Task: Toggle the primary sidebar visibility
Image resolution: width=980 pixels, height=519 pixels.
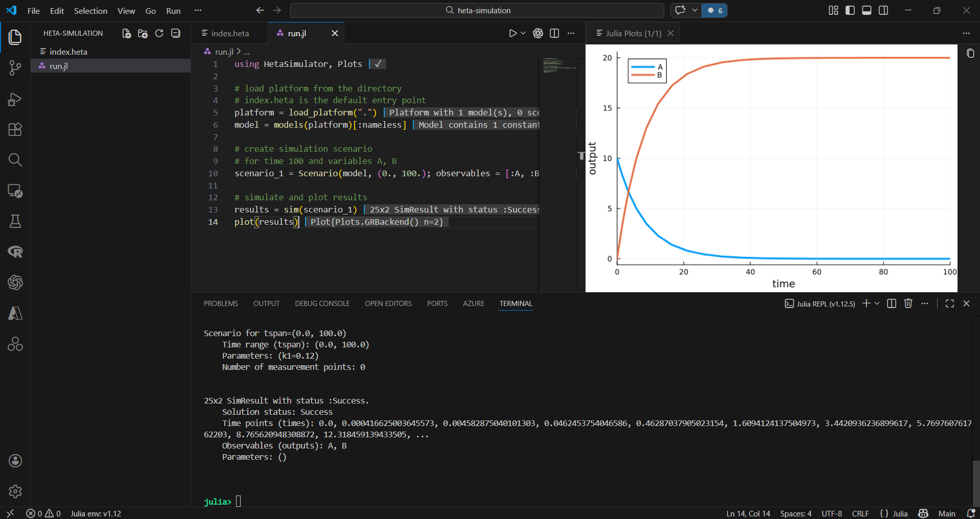Action: tap(850, 10)
